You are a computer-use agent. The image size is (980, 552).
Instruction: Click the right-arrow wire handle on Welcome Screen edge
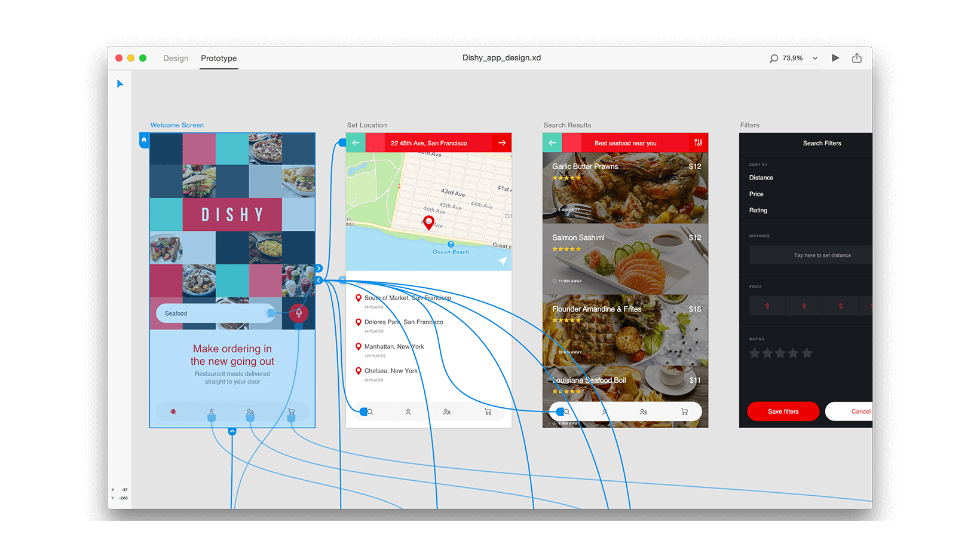click(x=319, y=269)
